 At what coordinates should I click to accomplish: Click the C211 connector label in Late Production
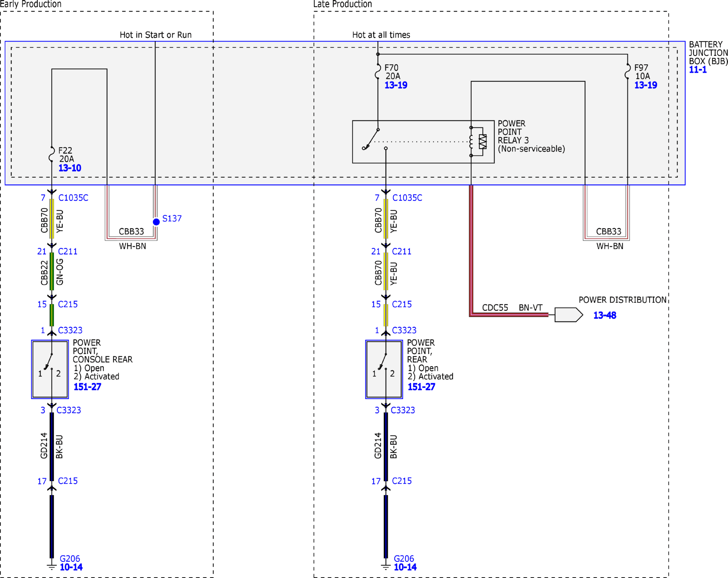(402, 252)
